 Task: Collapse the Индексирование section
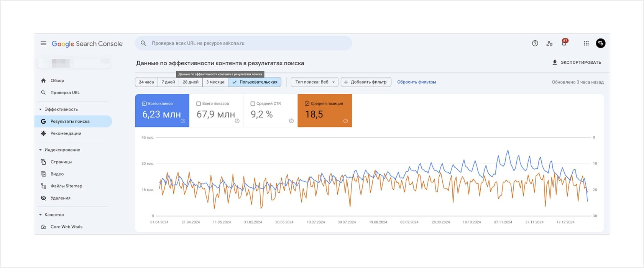pyautogui.click(x=41, y=150)
